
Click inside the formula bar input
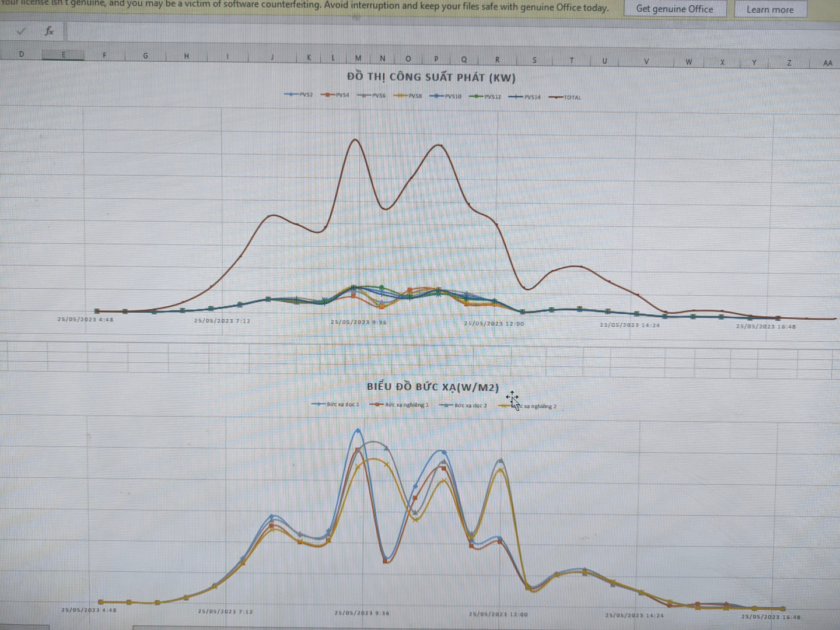408,32
